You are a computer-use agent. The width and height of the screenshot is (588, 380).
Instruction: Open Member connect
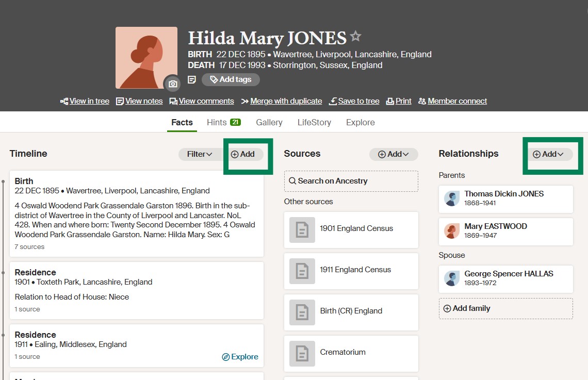coord(452,101)
